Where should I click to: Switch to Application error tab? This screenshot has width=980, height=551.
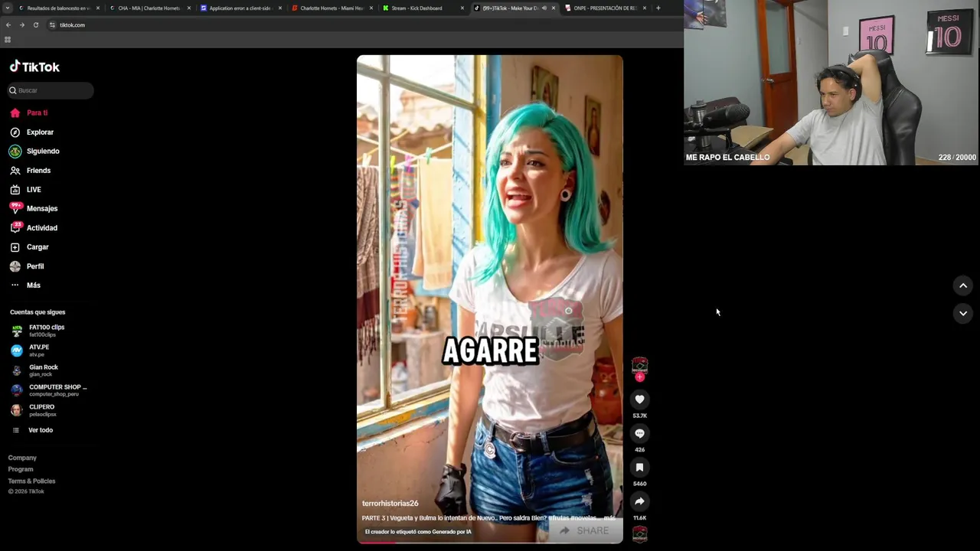pyautogui.click(x=240, y=8)
